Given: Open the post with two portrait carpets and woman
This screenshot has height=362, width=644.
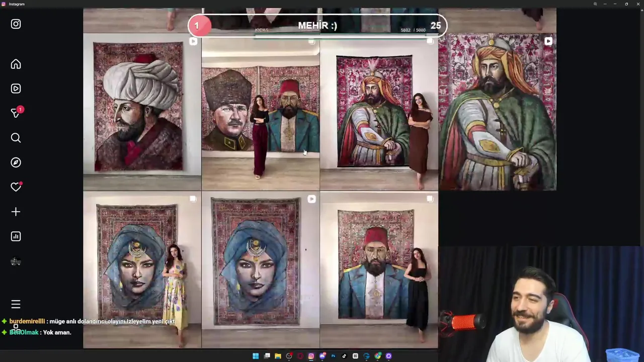Looking at the screenshot, I should (260, 112).
